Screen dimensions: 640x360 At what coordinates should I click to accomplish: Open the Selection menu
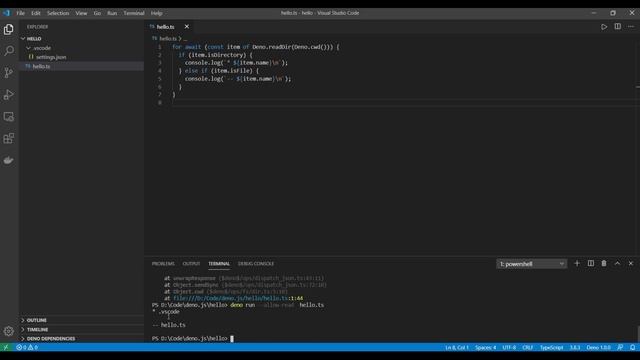click(58, 13)
